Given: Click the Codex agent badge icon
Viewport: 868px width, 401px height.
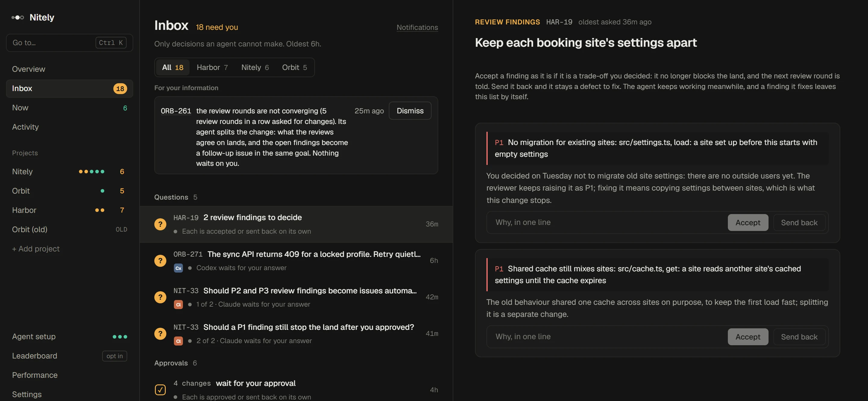Looking at the screenshot, I should point(178,268).
